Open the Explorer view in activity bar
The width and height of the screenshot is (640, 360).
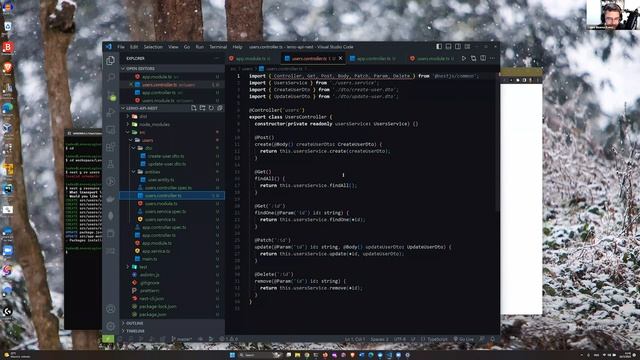pyautogui.click(x=110, y=60)
